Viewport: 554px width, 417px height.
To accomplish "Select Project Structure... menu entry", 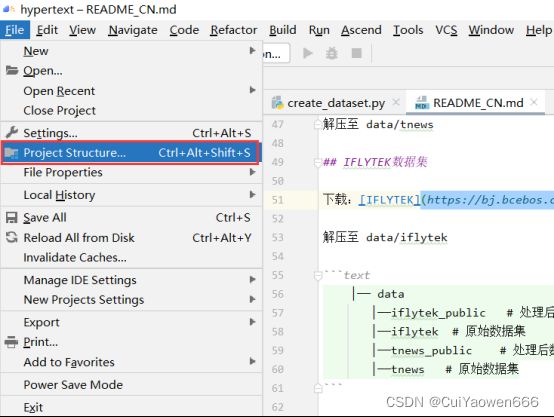I will pos(131,153).
